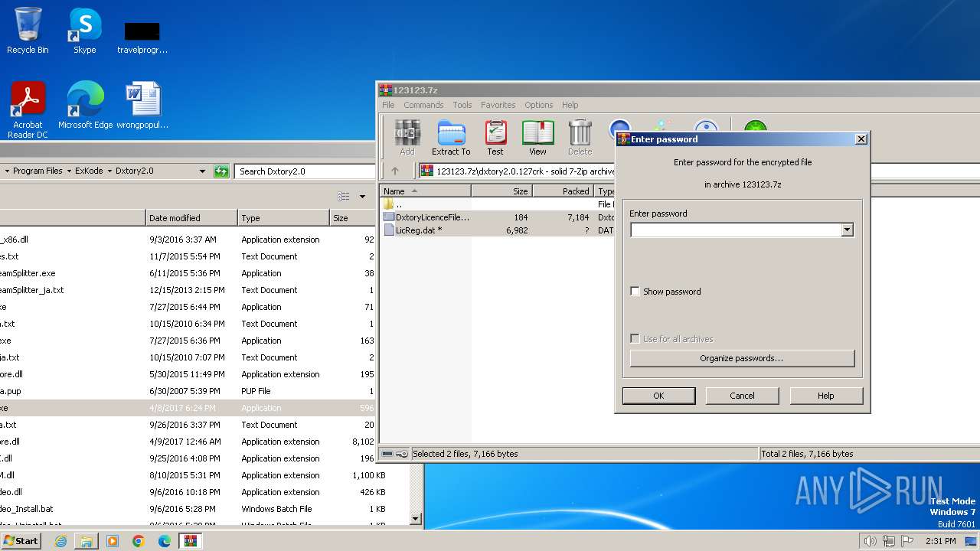The width and height of the screenshot is (980, 551).
Task: Select the parent folder '..' row
Action: point(498,204)
